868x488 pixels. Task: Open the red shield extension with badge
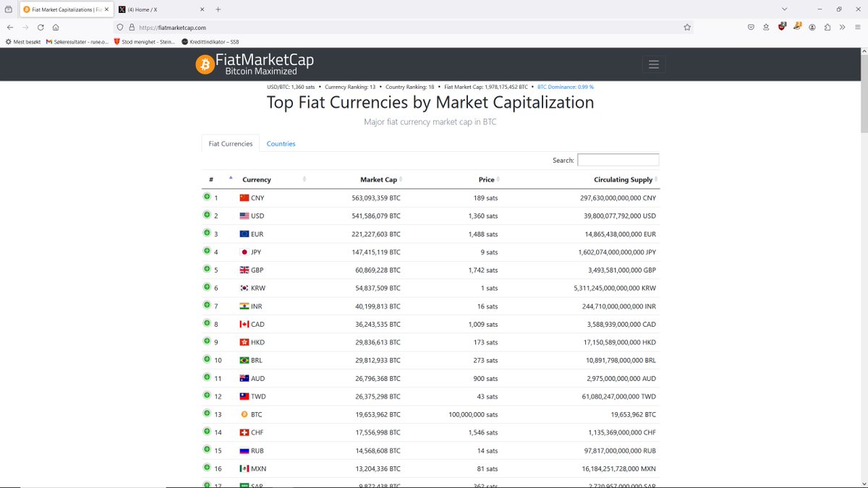[x=782, y=27]
